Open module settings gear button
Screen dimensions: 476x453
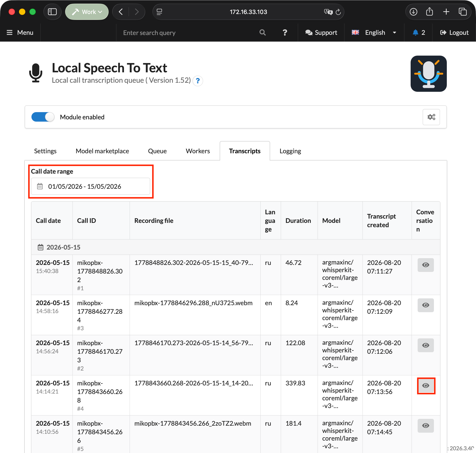point(431,117)
